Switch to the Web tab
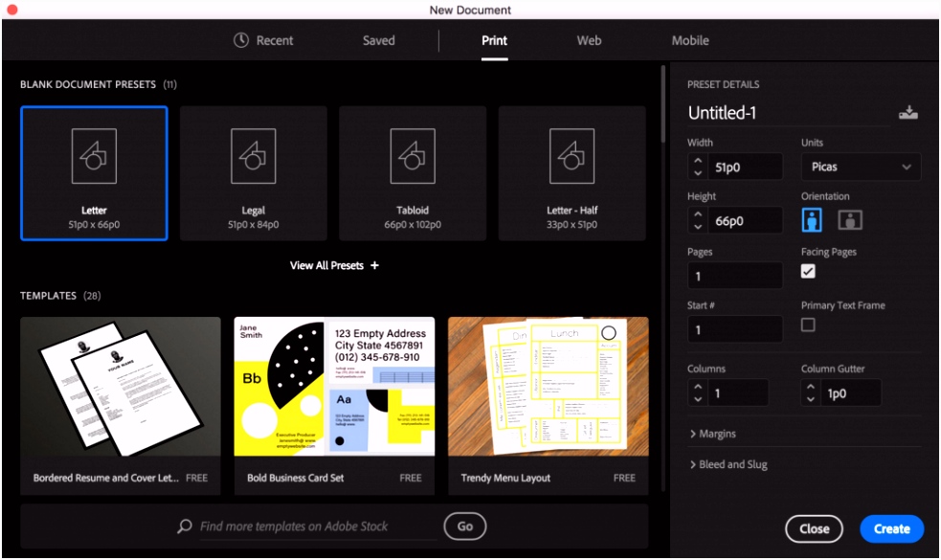The width and height of the screenshot is (941, 560). [x=590, y=40]
